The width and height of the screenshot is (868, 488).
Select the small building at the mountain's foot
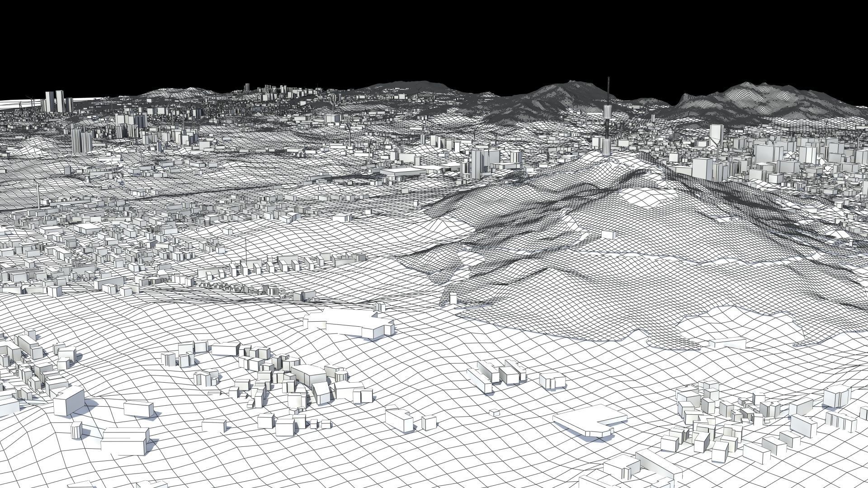453,298
